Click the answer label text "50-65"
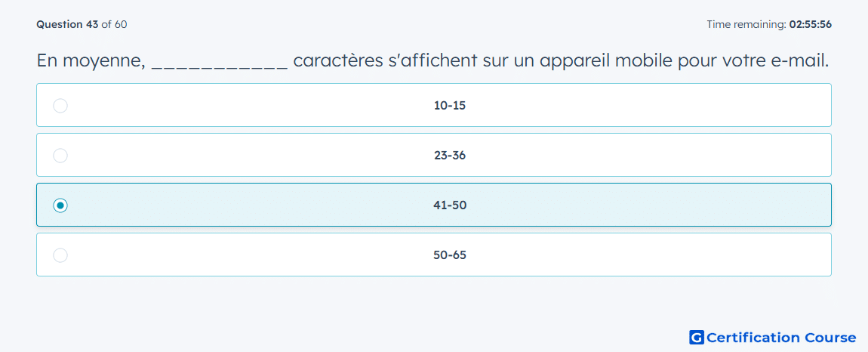This screenshot has width=868, height=352. point(450,255)
